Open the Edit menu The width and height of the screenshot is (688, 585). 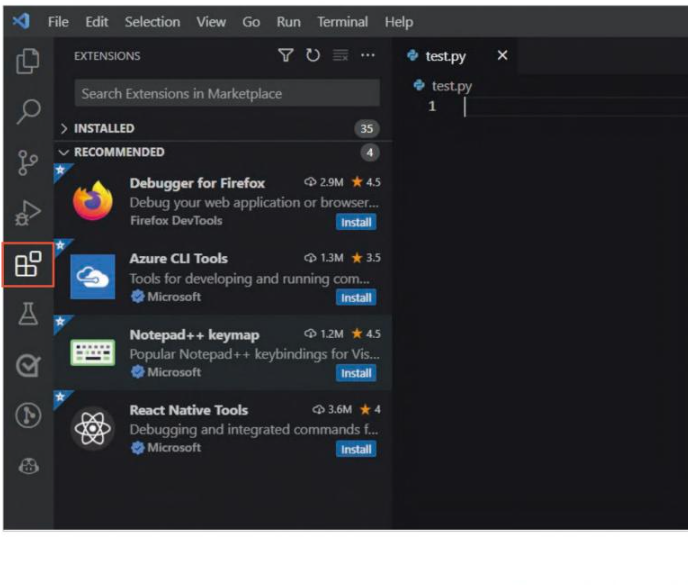coord(97,22)
